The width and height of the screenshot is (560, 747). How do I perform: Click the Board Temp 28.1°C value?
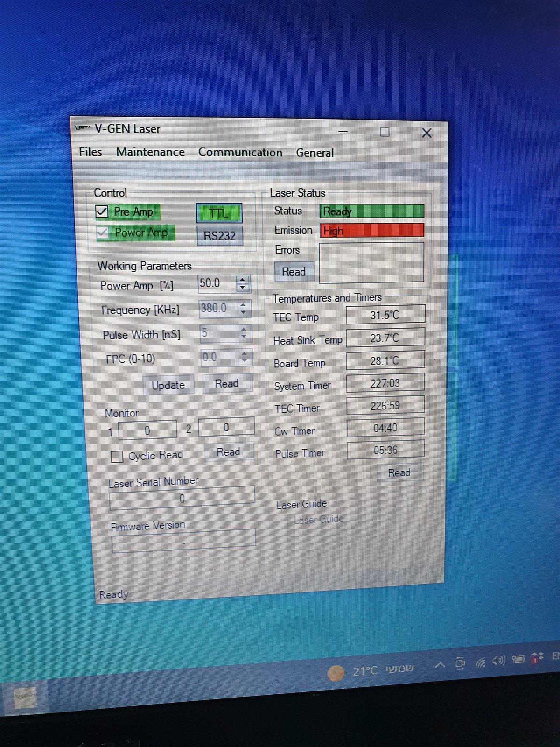385,360
